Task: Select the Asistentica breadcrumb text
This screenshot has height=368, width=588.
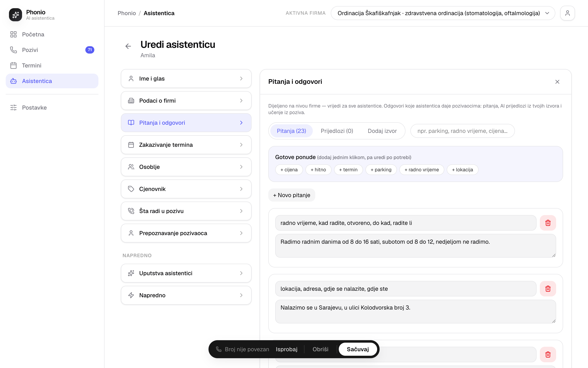Action: coord(159,13)
